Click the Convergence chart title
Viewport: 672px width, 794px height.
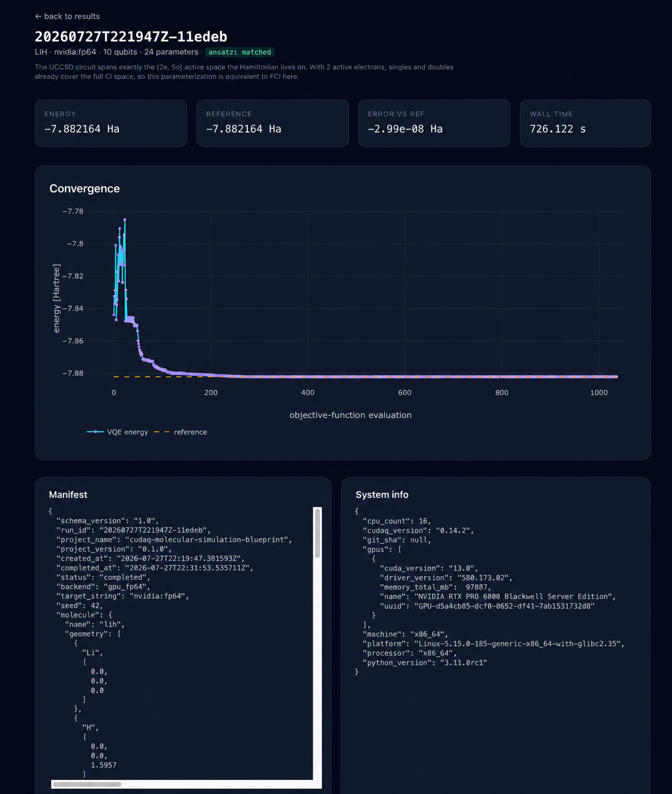pos(84,188)
